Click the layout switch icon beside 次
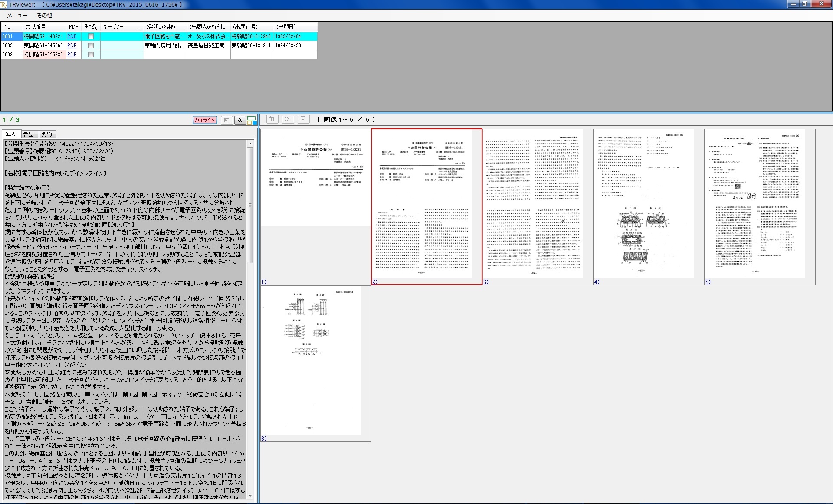This screenshot has width=833, height=504. 252,121
